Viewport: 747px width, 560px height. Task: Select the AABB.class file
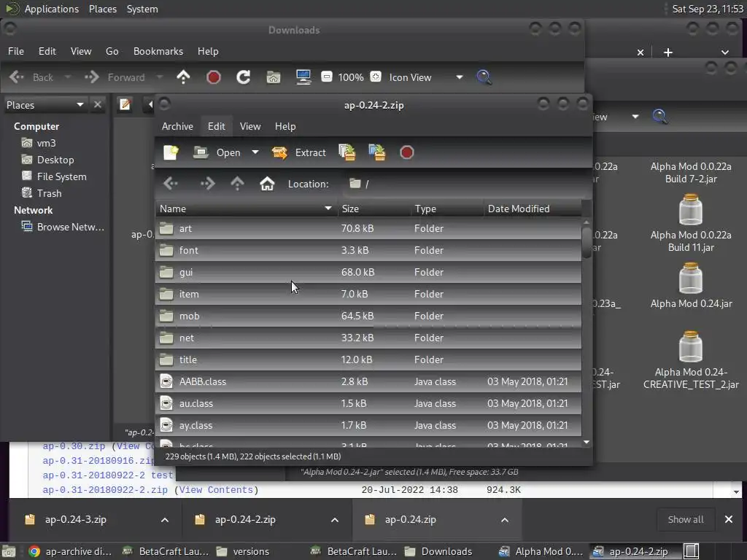pyautogui.click(x=368, y=382)
